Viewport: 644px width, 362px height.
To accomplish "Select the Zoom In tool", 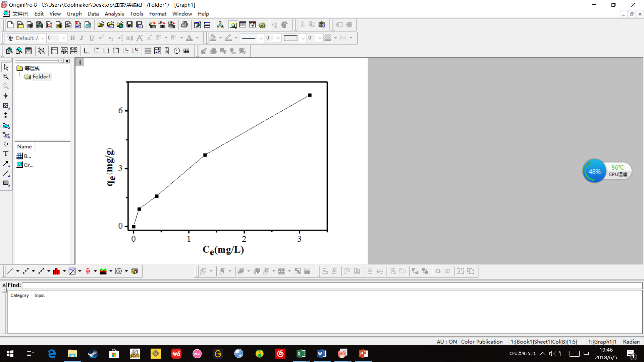I will click(x=6, y=77).
